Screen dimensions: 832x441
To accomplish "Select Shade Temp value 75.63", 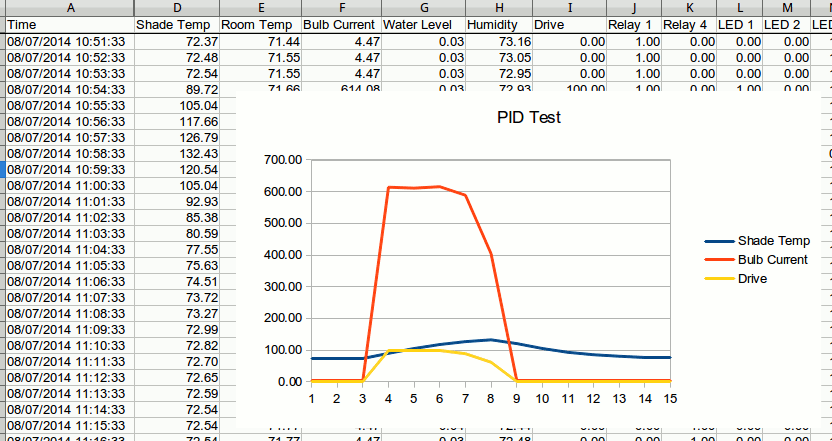I will pos(177,265).
